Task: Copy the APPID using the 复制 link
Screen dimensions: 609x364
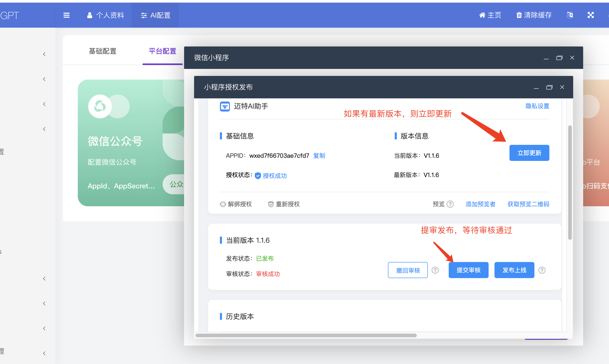Action: [x=319, y=155]
